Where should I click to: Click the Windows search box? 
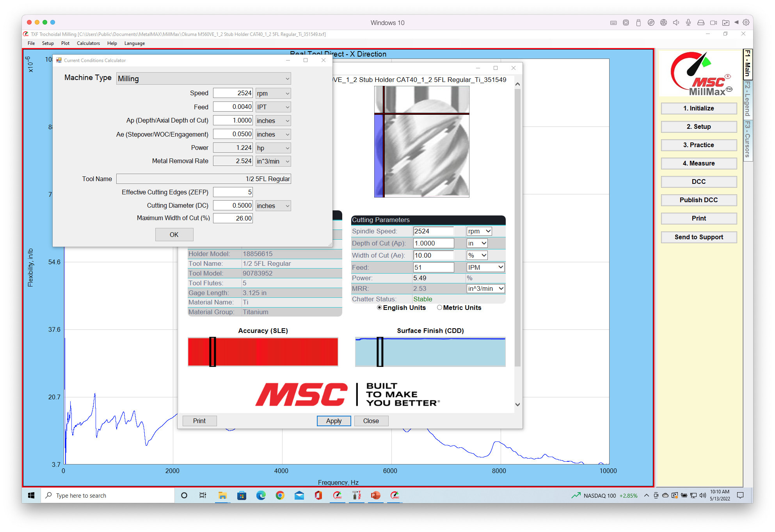click(108, 495)
